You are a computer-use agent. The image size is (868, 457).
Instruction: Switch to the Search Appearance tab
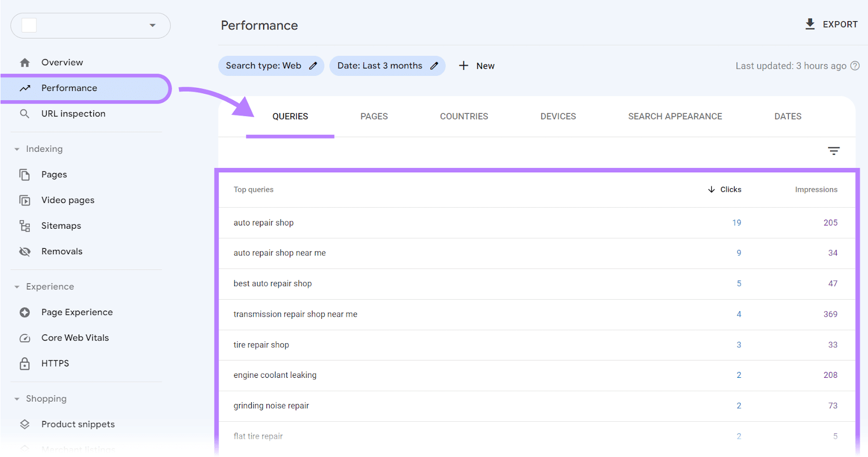(x=675, y=117)
